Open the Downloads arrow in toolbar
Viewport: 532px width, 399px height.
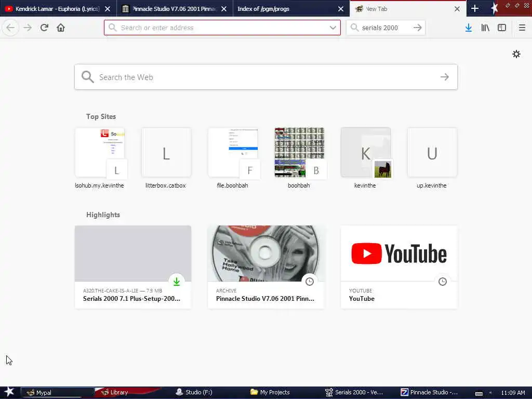click(469, 28)
